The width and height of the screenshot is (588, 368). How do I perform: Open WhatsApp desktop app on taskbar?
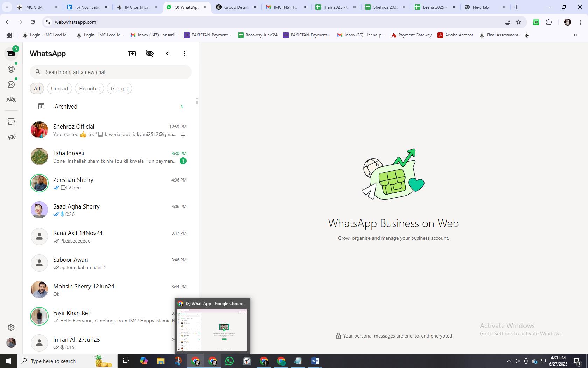coord(230,361)
